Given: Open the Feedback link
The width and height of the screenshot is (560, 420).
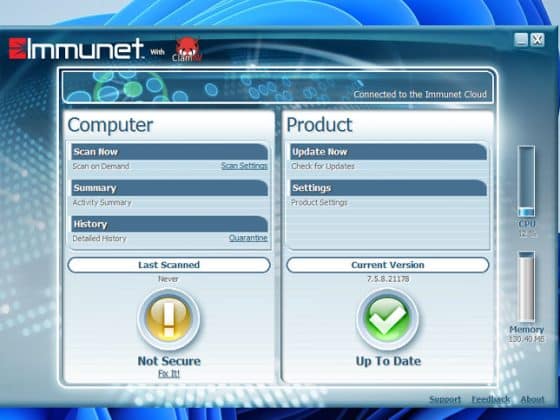Looking at the screenshot, I should [x=491, y=399].
